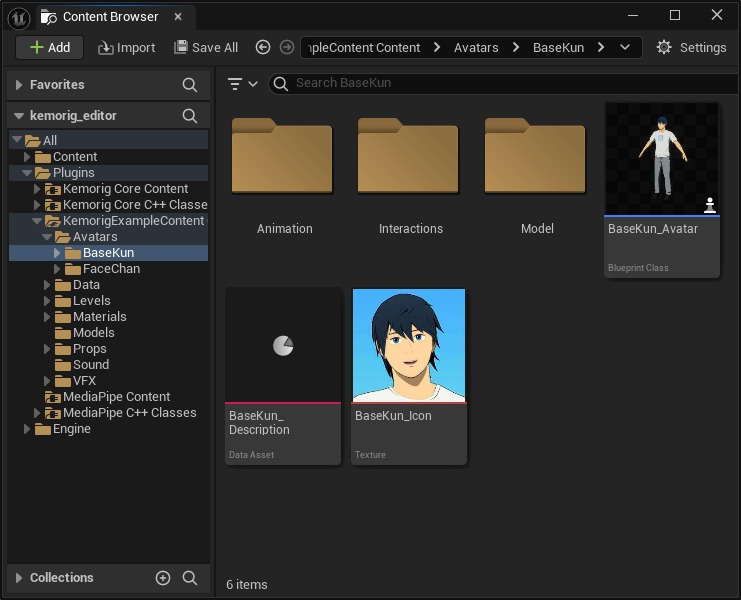Open the filter options dropdown

242,84
